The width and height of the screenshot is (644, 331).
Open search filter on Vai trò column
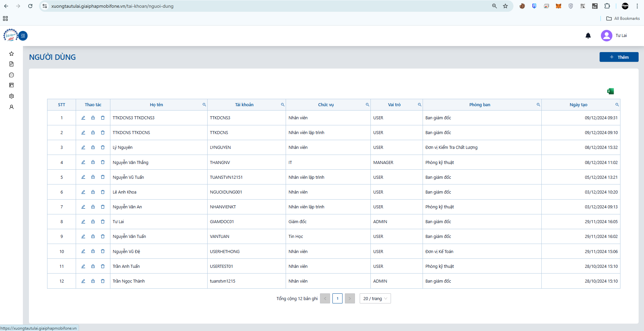click(420, 105)
